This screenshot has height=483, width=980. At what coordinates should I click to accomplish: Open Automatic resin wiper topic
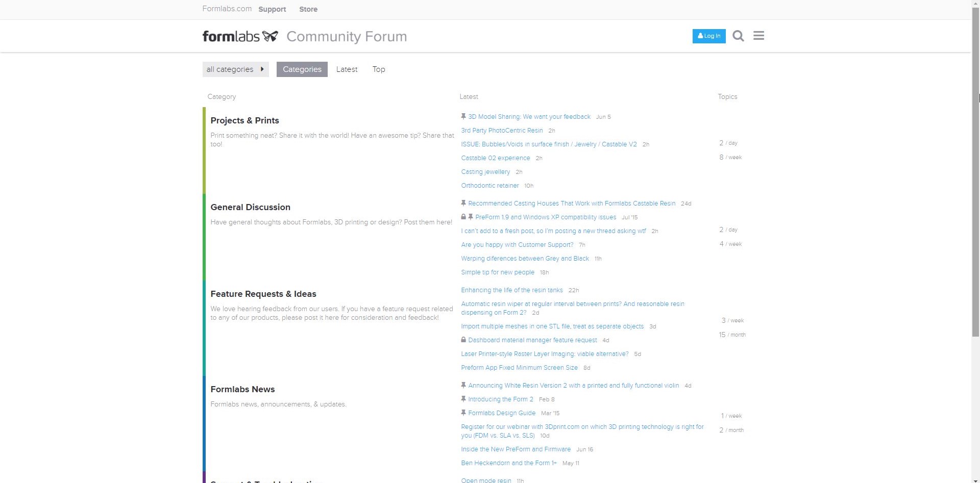tap(573, 308)
